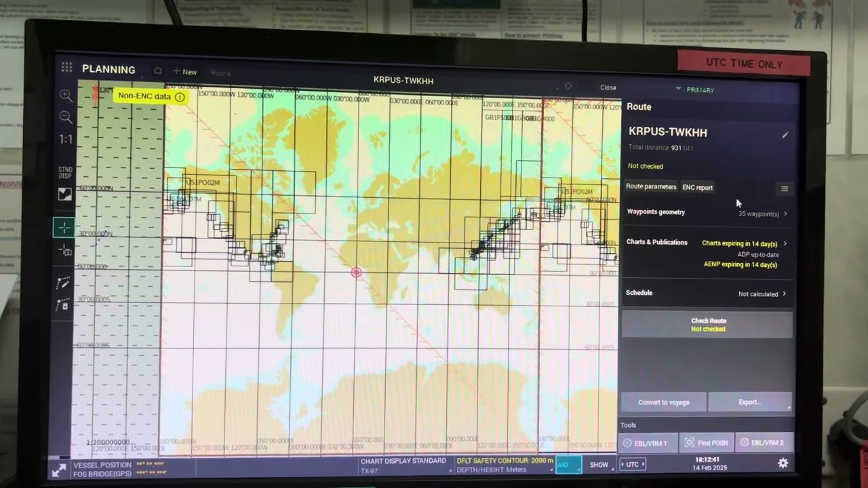Open settings gear icon

783,463
